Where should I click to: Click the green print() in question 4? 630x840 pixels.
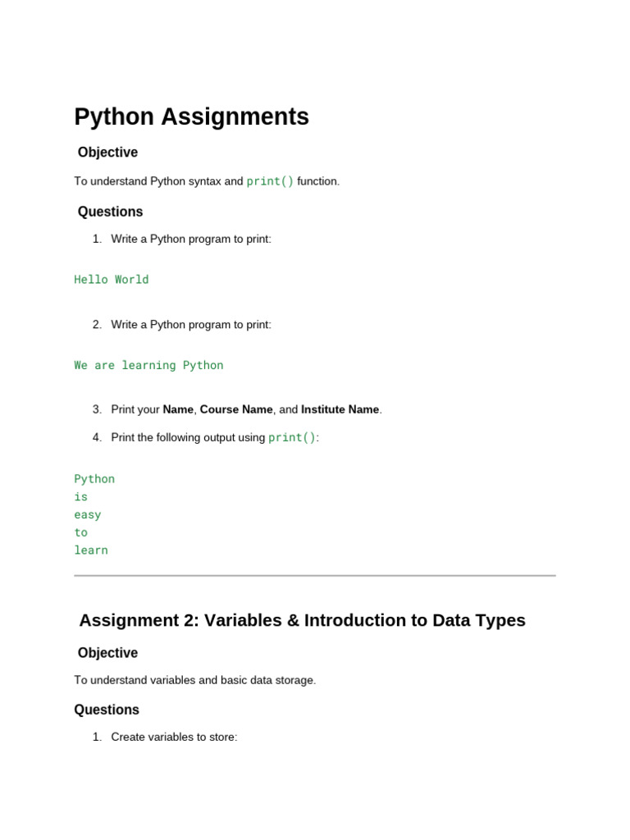(x=292, y=437)
